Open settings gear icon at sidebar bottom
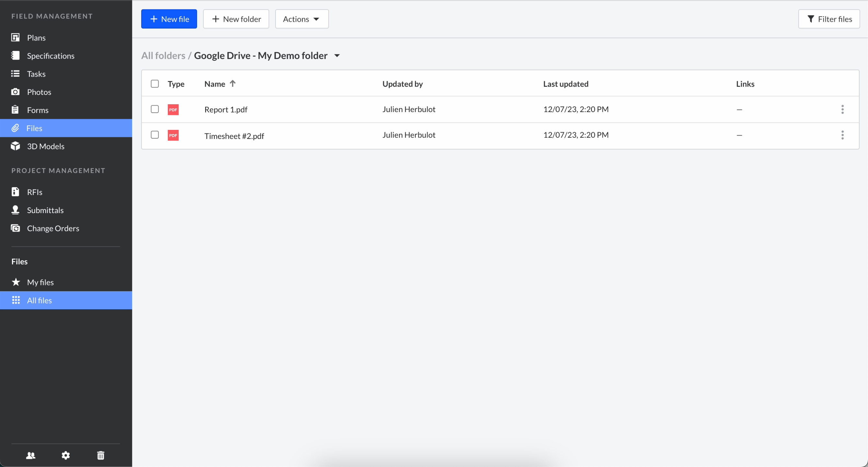 (x=66, y=455)
